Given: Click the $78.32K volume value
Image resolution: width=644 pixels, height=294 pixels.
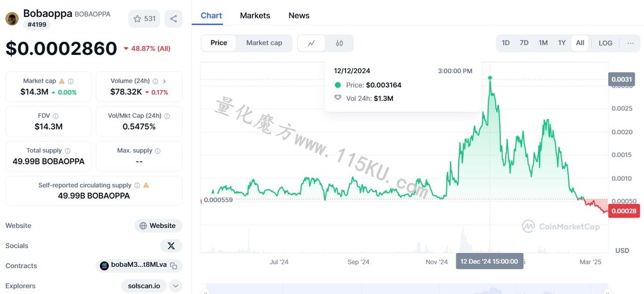Looking at the screenshot, I should pos(126,92).
